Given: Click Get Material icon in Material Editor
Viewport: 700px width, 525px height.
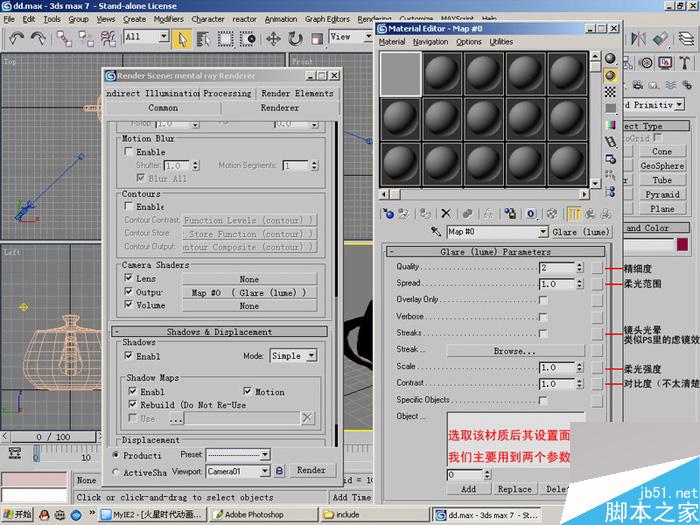Looking at the screenshot, I should tap(388, 214).
